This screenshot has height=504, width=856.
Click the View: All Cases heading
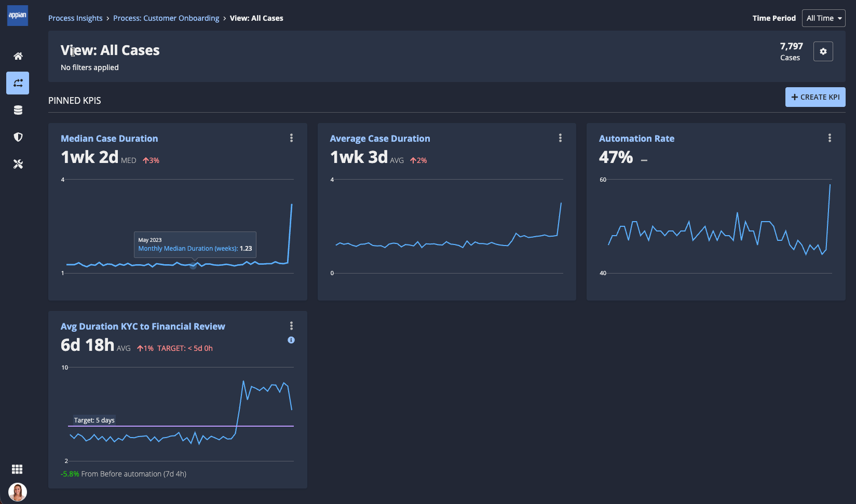point(110,50)
